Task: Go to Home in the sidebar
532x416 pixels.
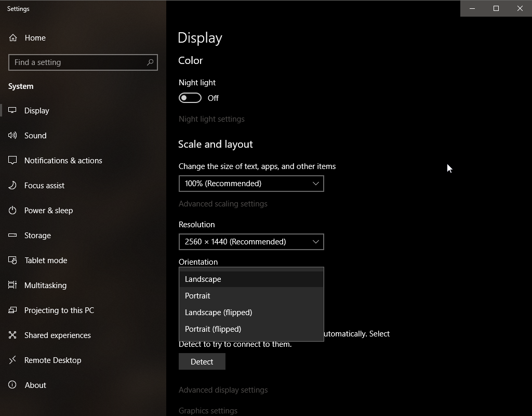Action: click(83, 37)
